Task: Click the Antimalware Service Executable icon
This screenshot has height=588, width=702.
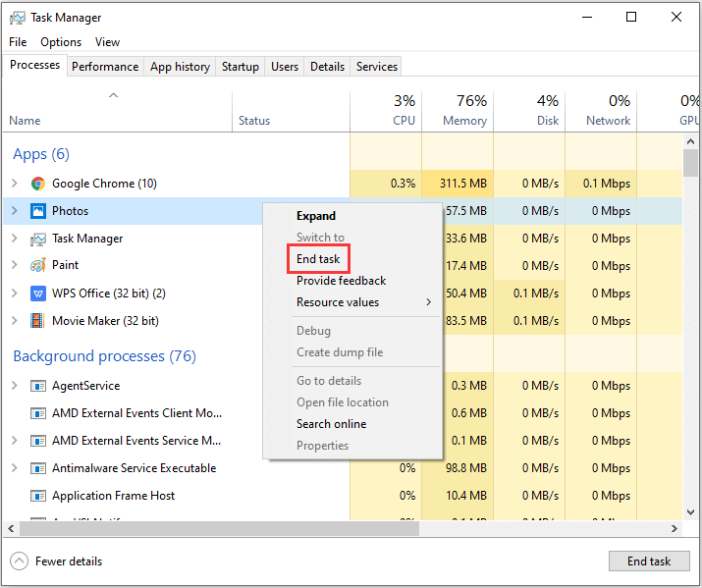Action: (38, 468)
